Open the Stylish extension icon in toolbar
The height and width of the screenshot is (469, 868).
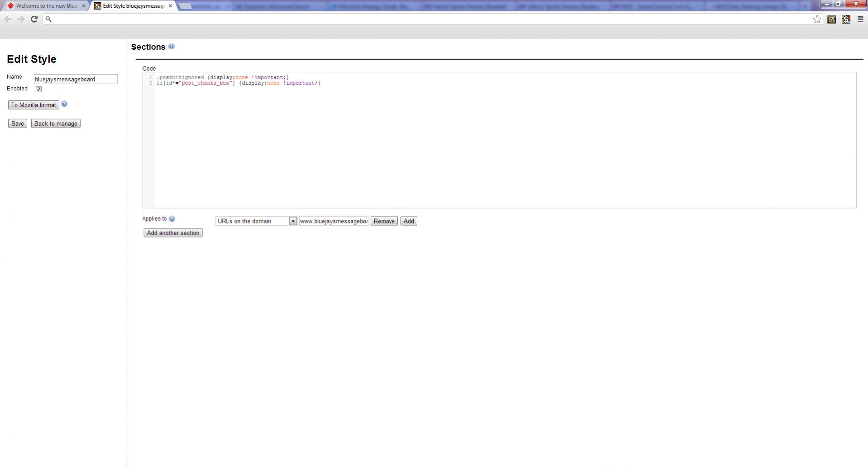pyautogui.click(x=845, y=19)
